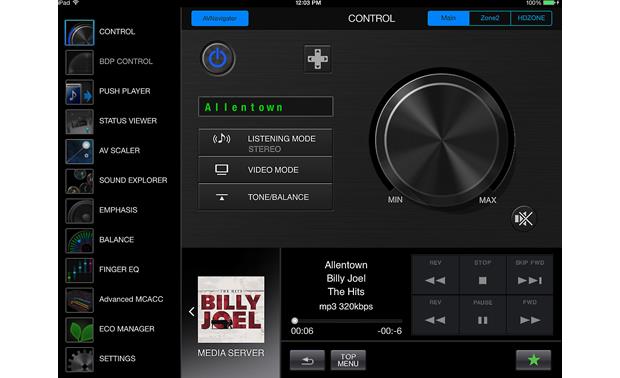
Task: Open the FINGER EQ icon
Action: tap(79, 270)
